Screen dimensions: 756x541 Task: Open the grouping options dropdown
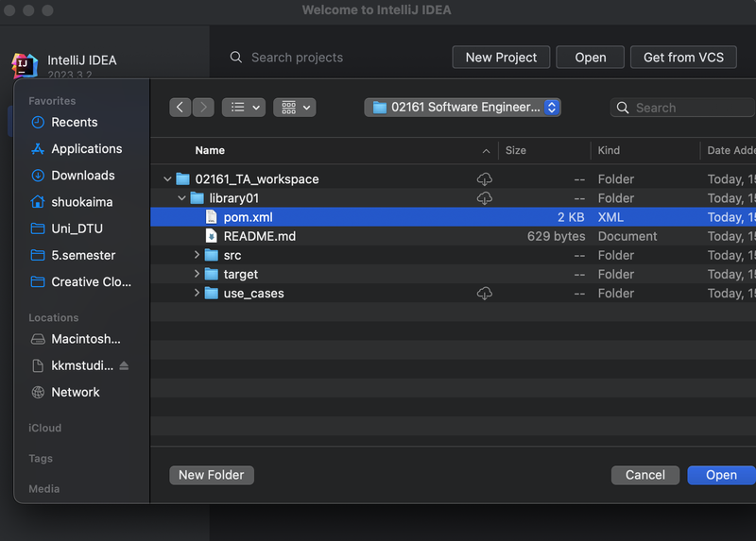point(295,107)
